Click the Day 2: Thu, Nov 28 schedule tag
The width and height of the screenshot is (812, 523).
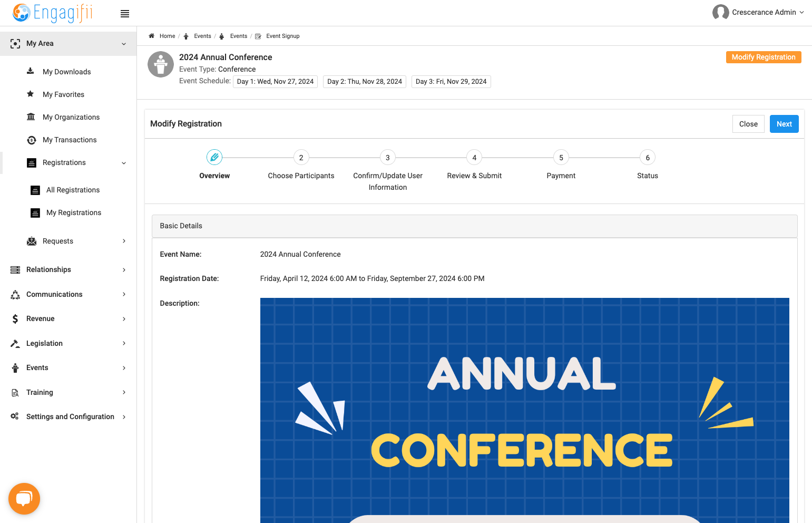(365, 82)
